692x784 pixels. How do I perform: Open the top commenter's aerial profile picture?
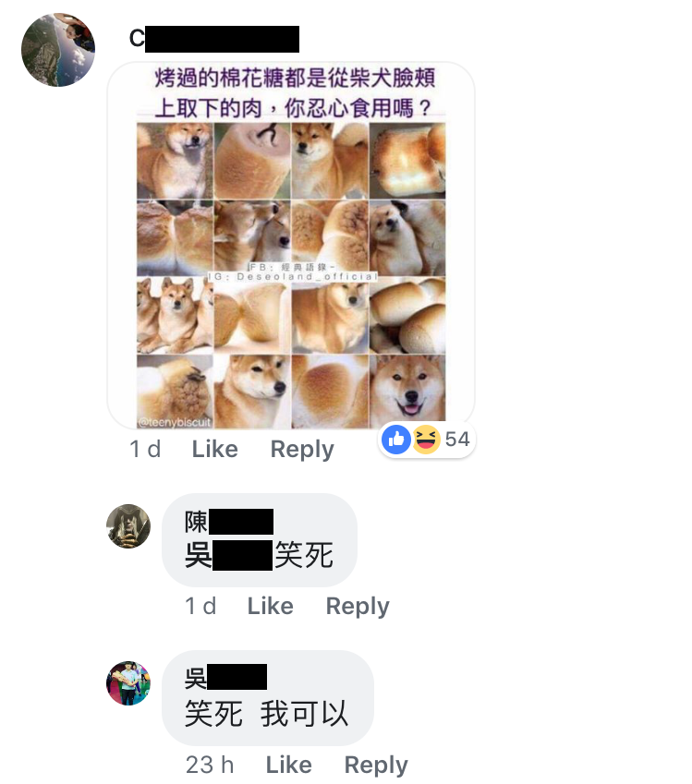click(58, 50)
